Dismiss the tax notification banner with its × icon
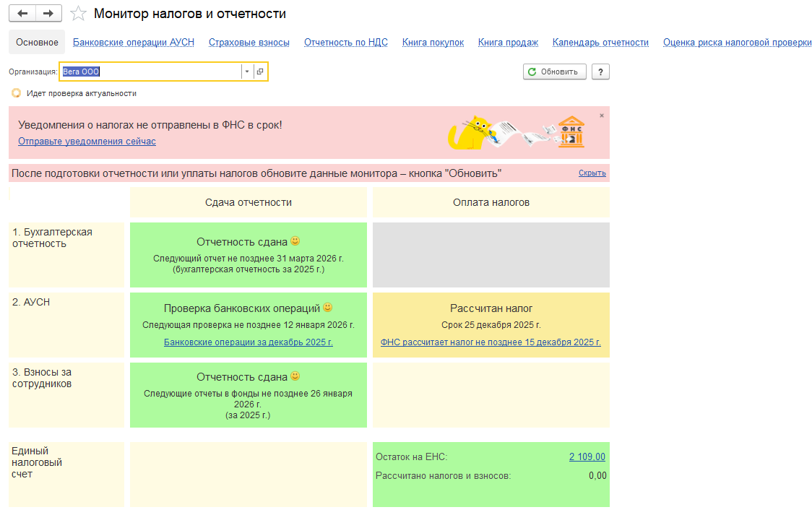This screenshot has width=812, height=515. pyautogui.click(x=600, y=114)
